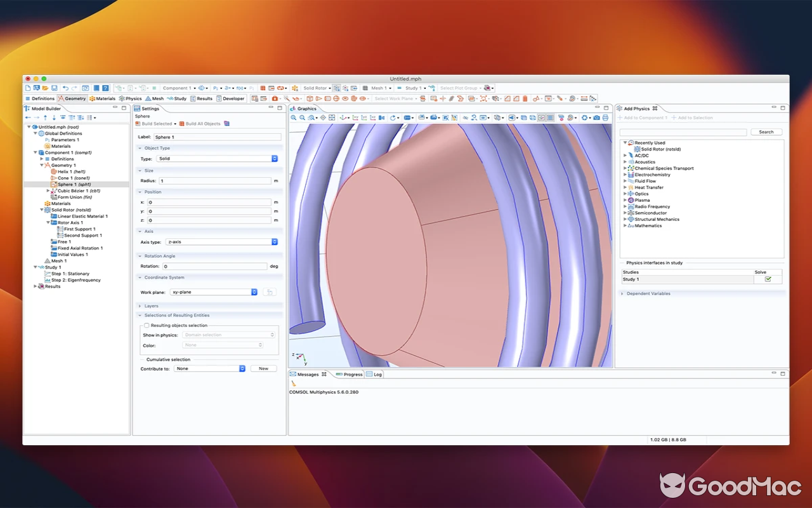Switch to the Physics ribbon tab
The image size is (812, 508).
point(130,98)
